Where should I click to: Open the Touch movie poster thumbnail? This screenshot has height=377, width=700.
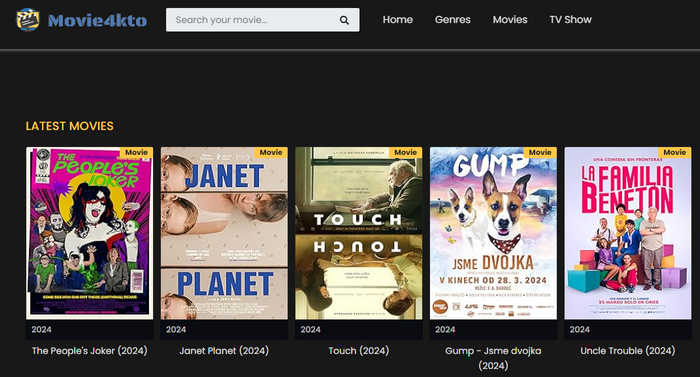point(358,233)
